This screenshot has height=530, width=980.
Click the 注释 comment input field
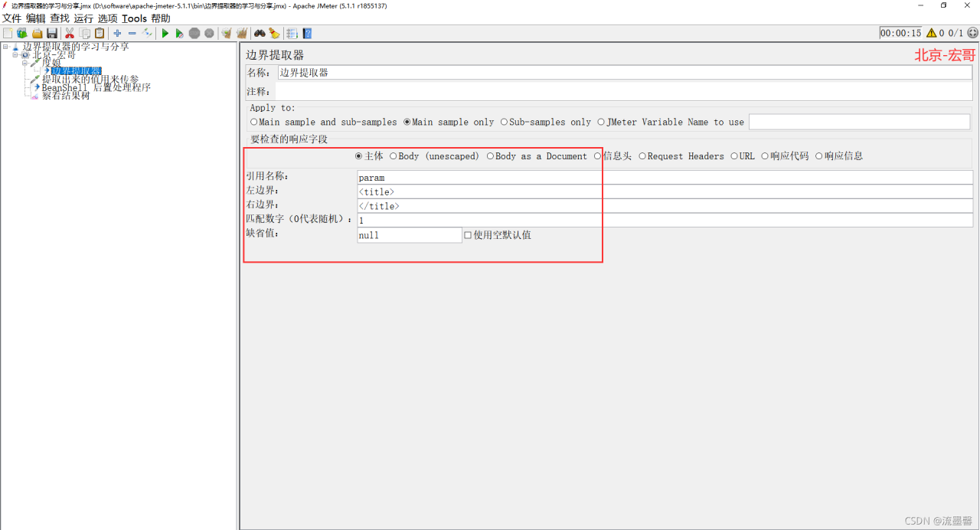[x=623, y=91]
